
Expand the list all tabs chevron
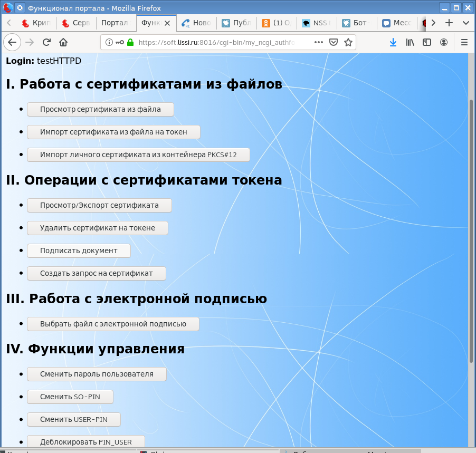coord(466,23)
